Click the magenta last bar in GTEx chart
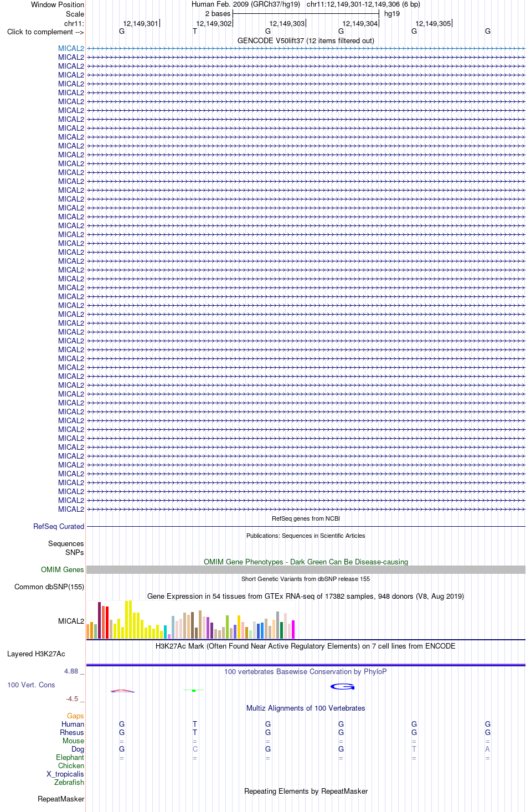 [x=293, y=630]
